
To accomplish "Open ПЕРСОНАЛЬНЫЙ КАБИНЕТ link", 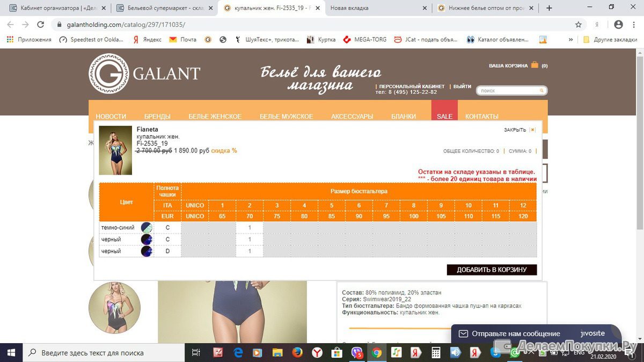I will pyautogui.click(x=412, y=86).
